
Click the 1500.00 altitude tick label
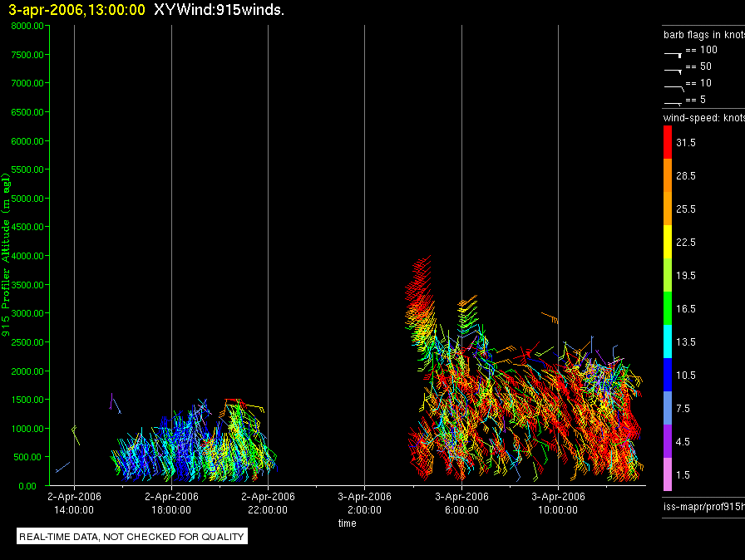27,400
